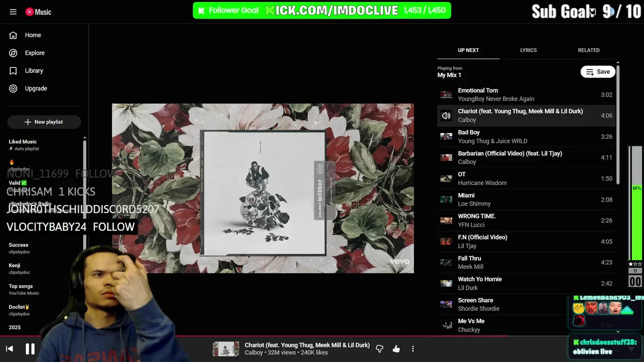This screenshot has width=644, height=362.
Task: Play WRONG TIME. by YFN Lucci
Action: tap(526, 220)
